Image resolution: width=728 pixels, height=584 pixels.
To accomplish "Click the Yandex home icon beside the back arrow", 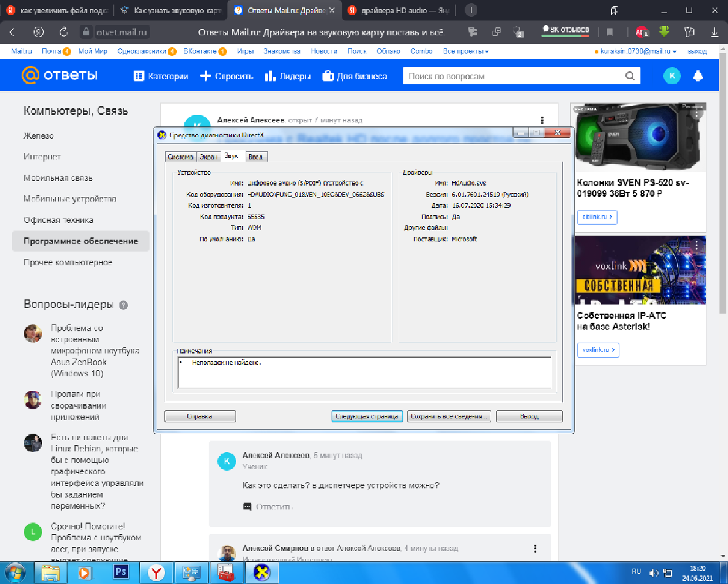I will 38,32.
